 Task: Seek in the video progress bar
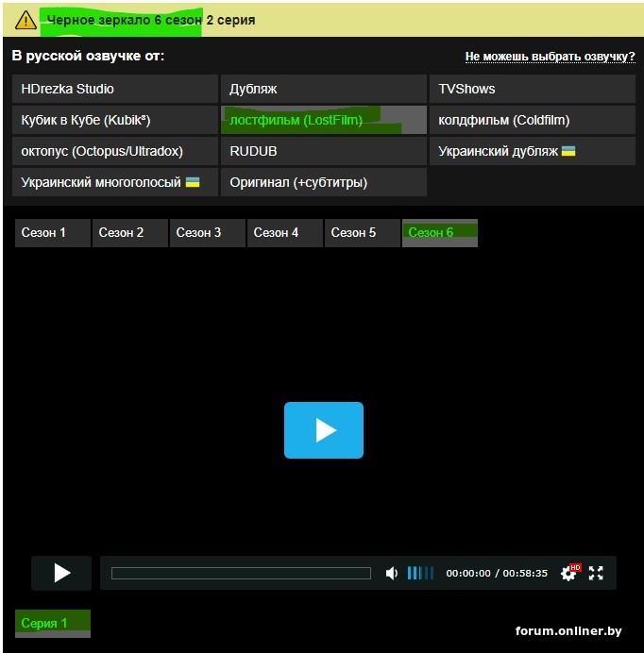tap(241, 573)
